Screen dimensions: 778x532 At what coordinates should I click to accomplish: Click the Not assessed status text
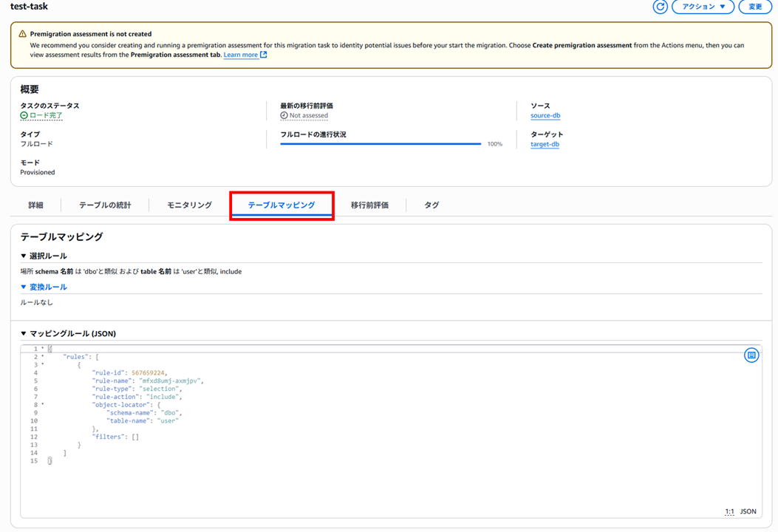click(309, 115)
